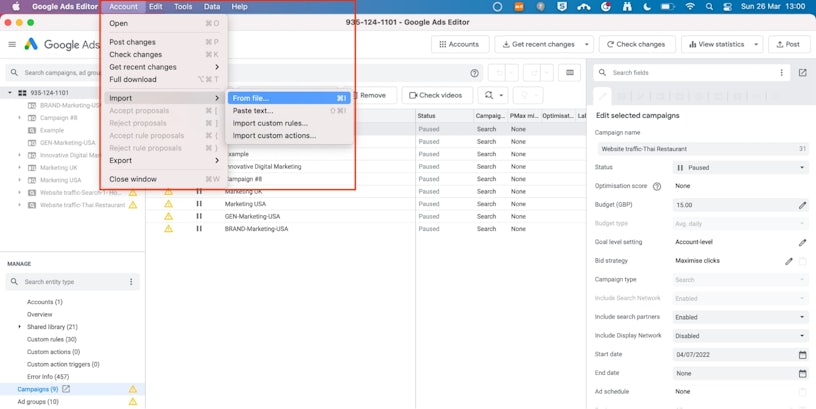This screenshot has width=816, height=409.
Task: Open the Include Display Network dropdown
Action: click(741, 336)
